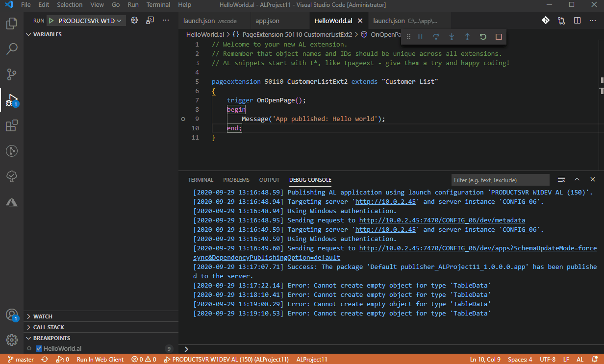Click the Step Into debug icon
604x364 pixels.
[x=452, y=36]
